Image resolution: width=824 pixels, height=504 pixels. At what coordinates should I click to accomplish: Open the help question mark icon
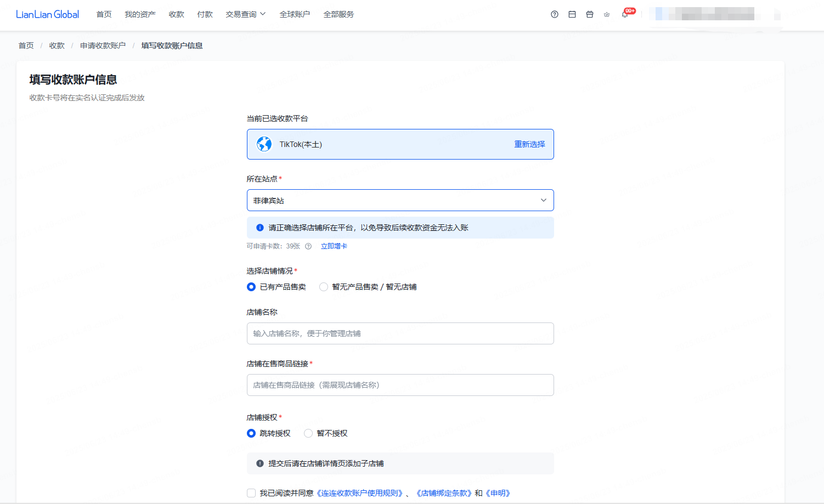tap(555, 14)
